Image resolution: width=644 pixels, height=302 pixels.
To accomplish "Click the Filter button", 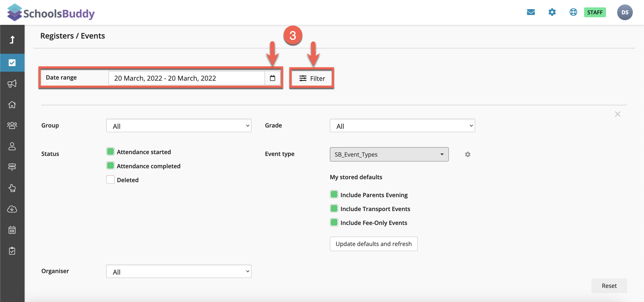I will click(x=312, y=78).
